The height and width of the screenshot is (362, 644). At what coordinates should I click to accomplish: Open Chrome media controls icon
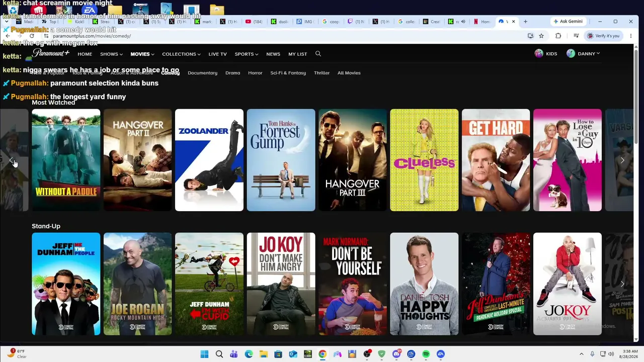[576, 36]
